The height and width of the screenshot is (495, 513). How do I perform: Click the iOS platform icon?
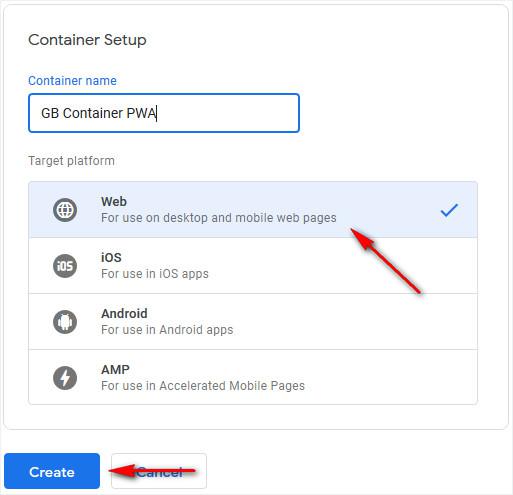(x=65, y=266)
